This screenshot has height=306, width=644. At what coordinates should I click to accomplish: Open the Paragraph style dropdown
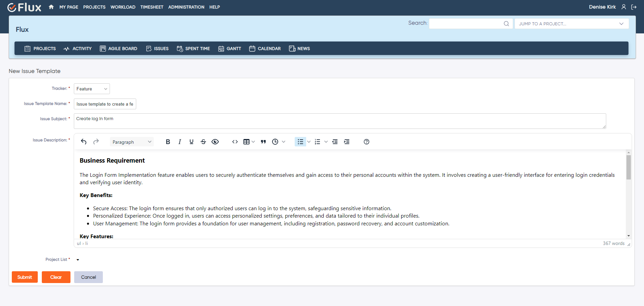(x=131, y=142)
